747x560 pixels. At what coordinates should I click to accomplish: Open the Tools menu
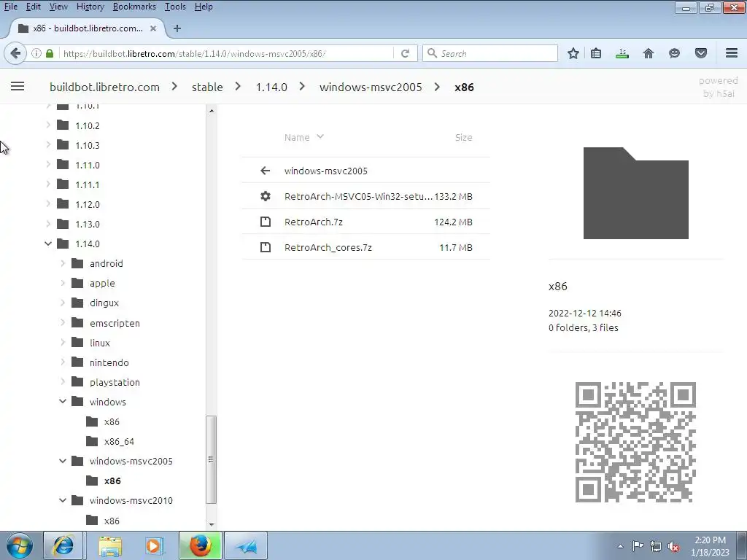(x=175, y=7)
